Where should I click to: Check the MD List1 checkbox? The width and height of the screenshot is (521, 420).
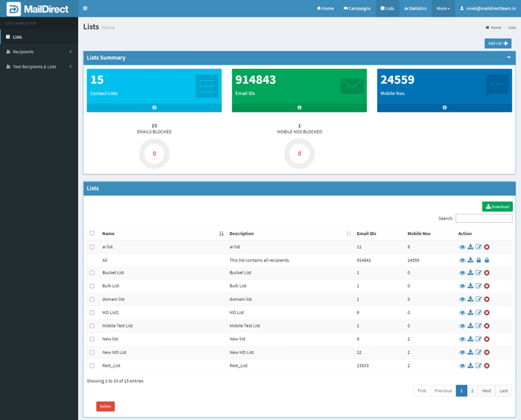(93, 312)
